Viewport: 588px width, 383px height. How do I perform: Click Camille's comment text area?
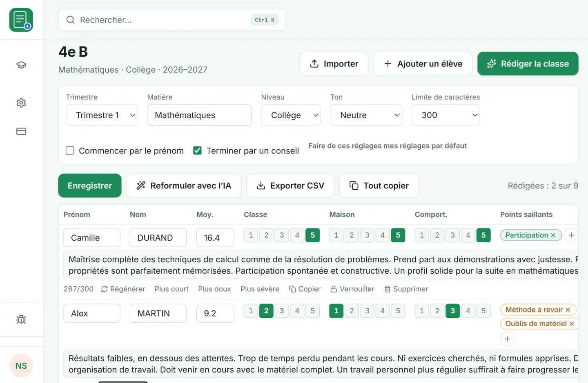(x=321, y=265)
